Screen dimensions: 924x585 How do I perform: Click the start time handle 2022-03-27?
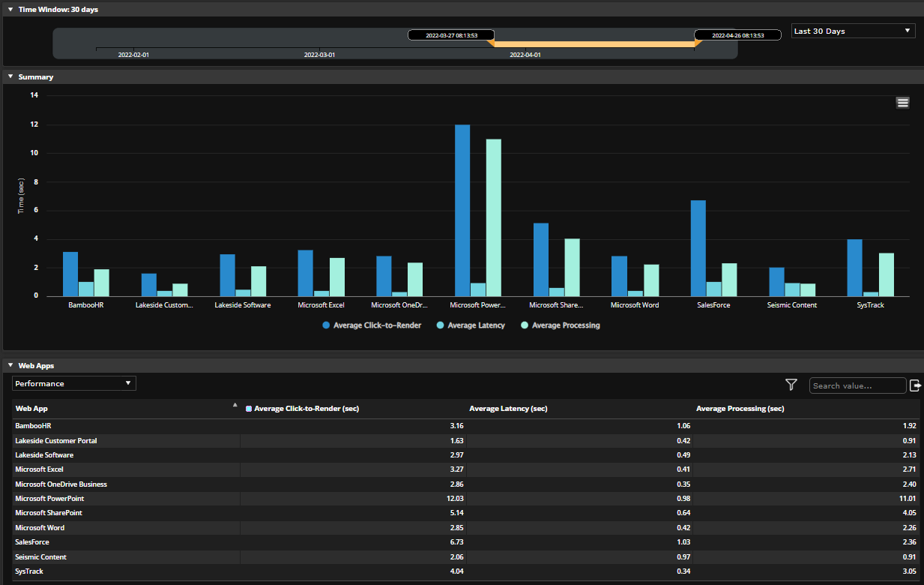point(451,35)
